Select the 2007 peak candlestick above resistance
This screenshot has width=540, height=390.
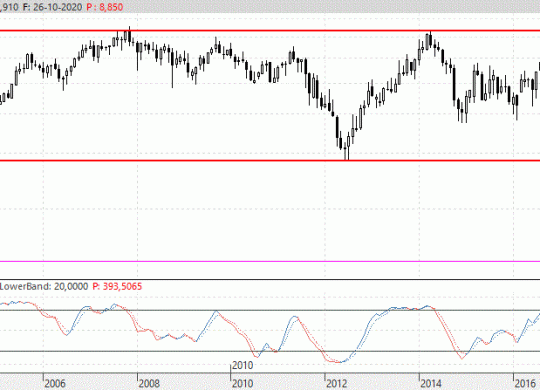[x=129, y=36]
